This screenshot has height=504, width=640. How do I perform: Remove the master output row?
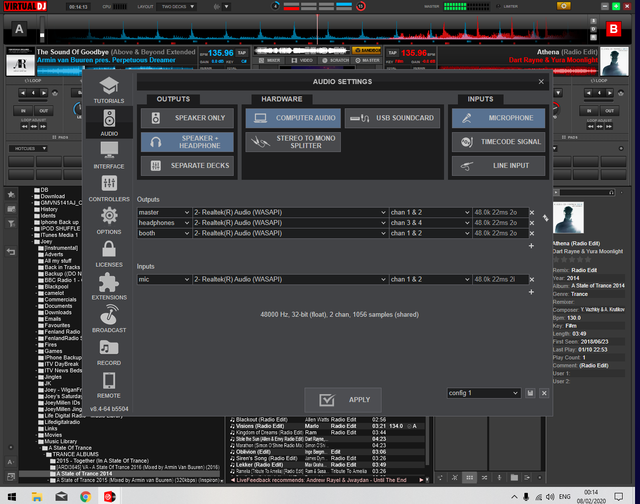(532, 213)
